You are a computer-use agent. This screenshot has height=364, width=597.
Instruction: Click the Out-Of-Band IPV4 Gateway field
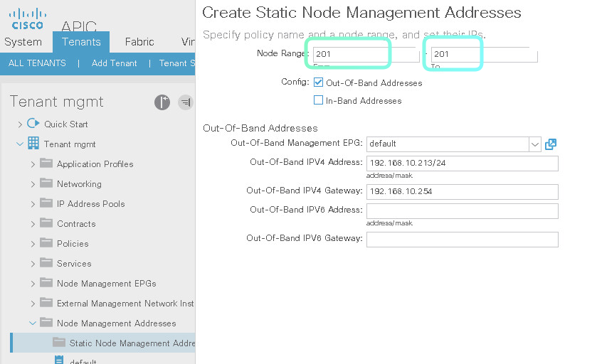(462, 192)
